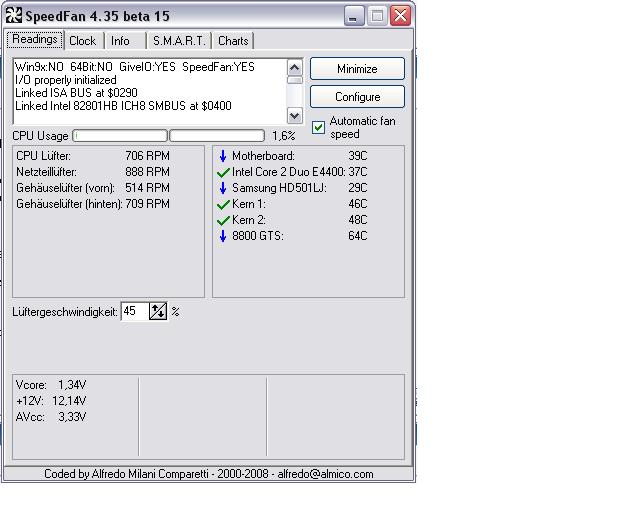Click the log line "Linked ISA BUS at $0290"

coord(76,93)
